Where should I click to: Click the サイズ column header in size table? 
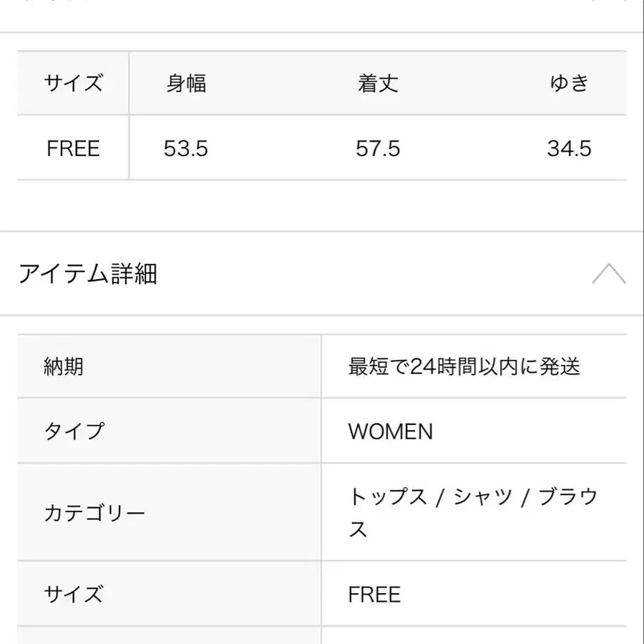pyautogui.click(x=73, y=84)
